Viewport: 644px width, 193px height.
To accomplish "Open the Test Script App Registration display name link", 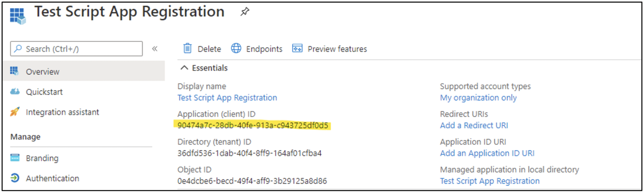I will pos(227,98).
